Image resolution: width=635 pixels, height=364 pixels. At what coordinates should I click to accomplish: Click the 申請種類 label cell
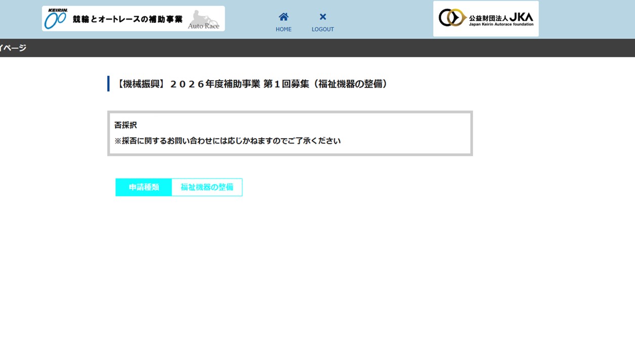coord(144,187)
